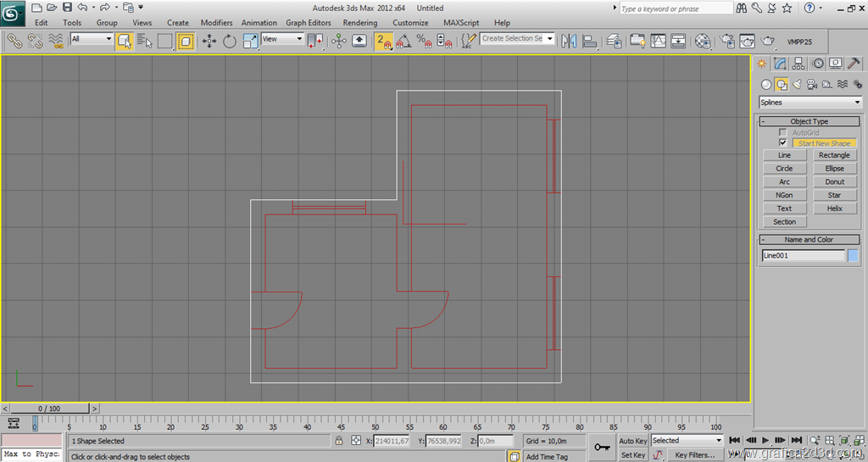The width and height of the screenshot is (868, 462).
Task: Click the Rectangle spline button
Action: (x=834, y=156)
